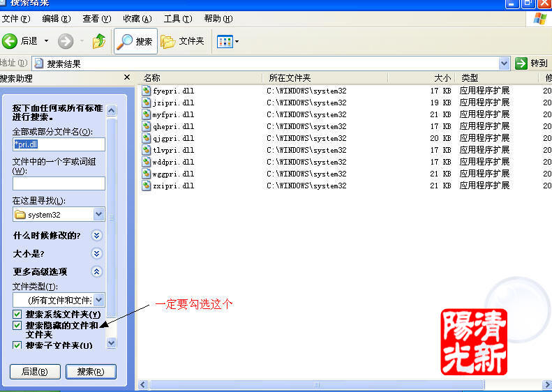Screen dimensions: 552x392
Task: Open the 帮助 menu
Action: tap(218, 19)
